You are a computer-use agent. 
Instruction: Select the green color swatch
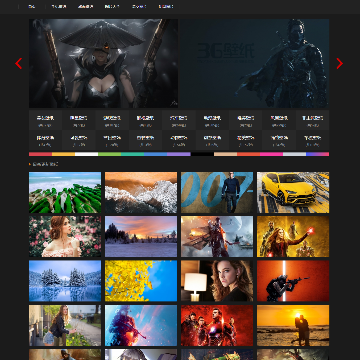110,154
